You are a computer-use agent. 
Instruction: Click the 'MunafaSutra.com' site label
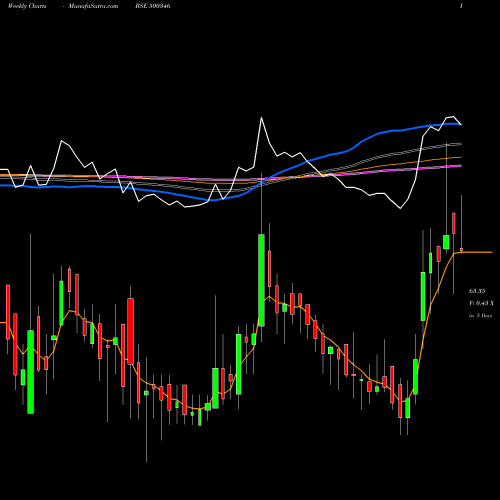(x=93, y=6)
